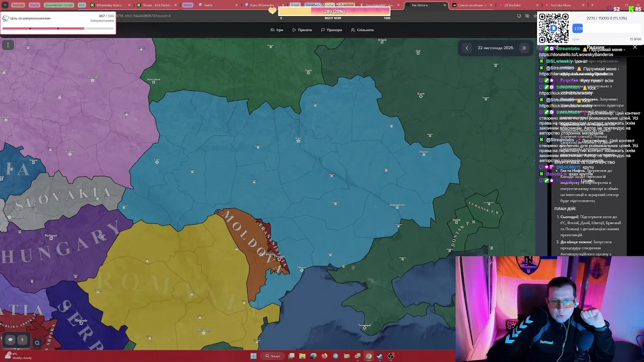Click the date label 22 листопада 2025
Screen dimensions: 644x362
pos(496,48)
